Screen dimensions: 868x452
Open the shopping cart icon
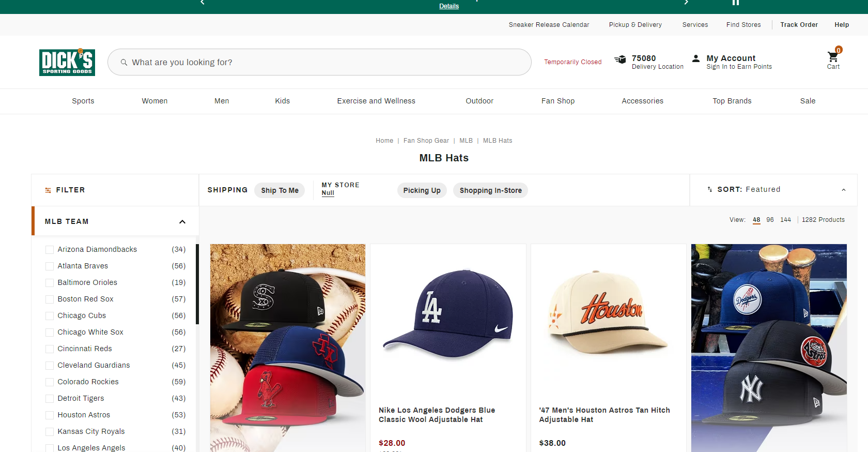pos(833,57)
